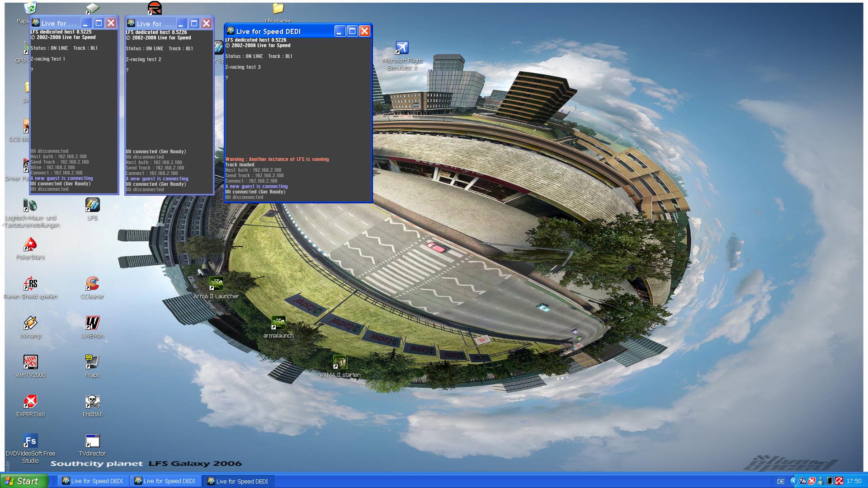Switch to the third Live for Speed DEDI taskbar button

[x=238, y=481]
